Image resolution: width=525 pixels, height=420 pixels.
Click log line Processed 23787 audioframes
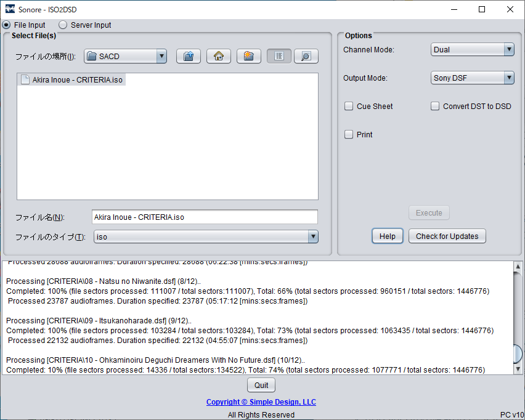[158, 301]
